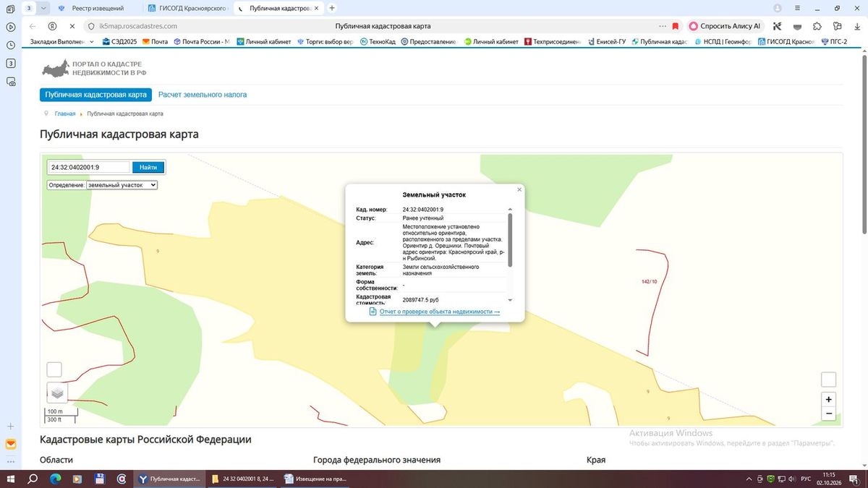Click the cadastral number search field
Screen dimensions: 868x488
pos(90,167)
